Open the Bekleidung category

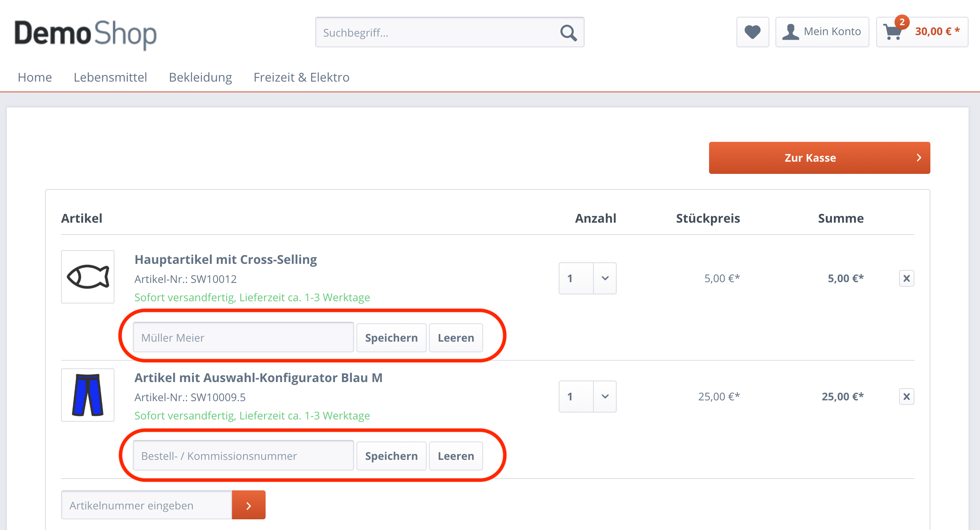(200, 77)
